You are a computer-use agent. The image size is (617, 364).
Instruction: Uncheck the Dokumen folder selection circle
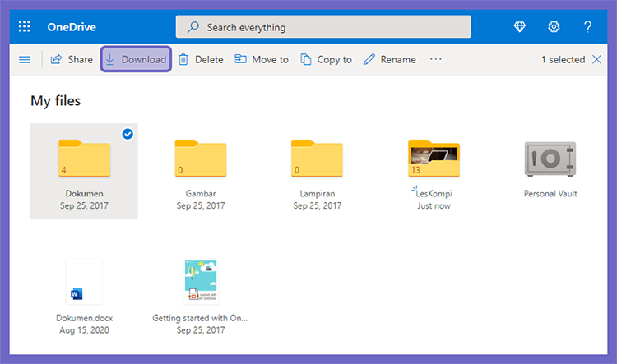(x=128, y=134)
